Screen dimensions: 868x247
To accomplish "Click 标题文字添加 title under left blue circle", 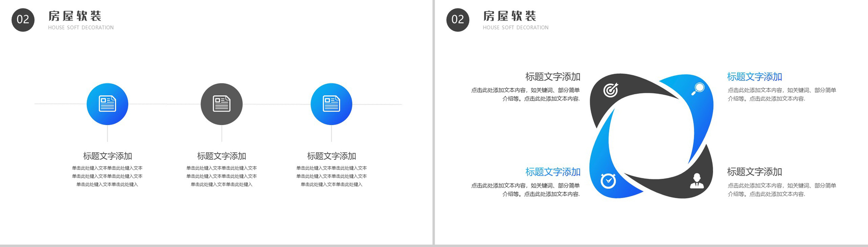I will pyautogui.click(x=107, y=156).
